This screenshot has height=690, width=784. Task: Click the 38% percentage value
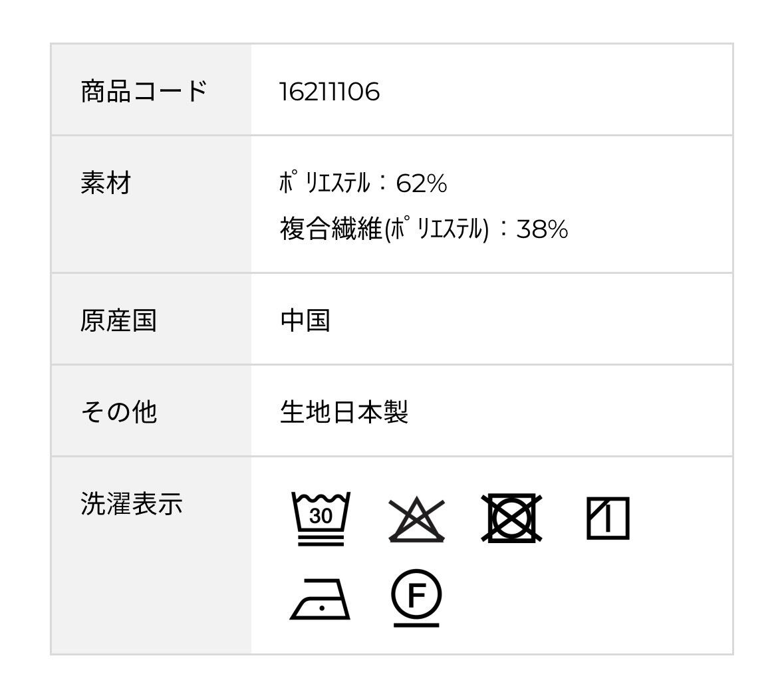coord(542,230)
